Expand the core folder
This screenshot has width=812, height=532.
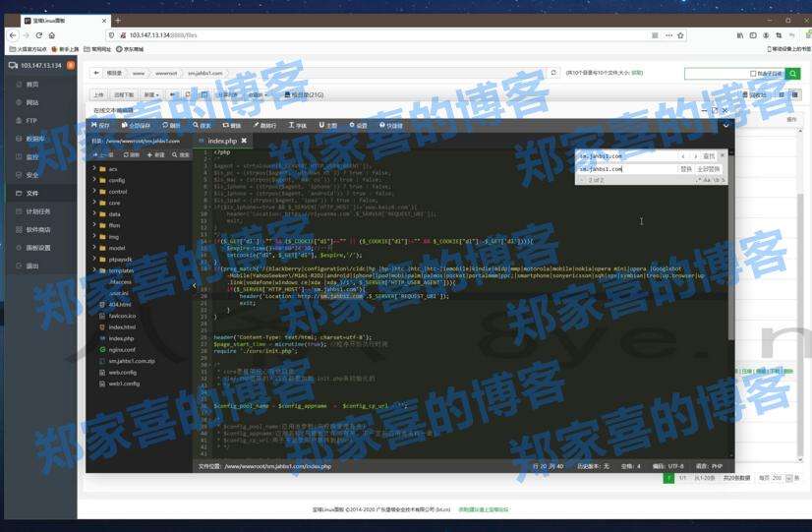pos(94,203)
